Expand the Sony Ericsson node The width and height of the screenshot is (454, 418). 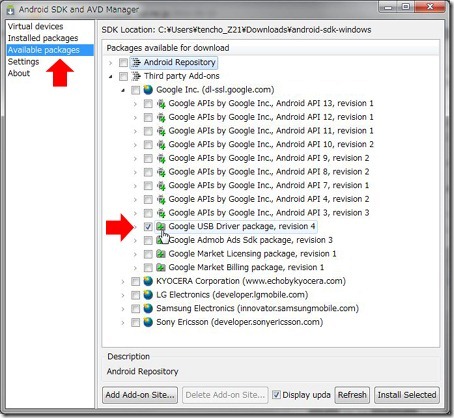click(x=123, y=323)
